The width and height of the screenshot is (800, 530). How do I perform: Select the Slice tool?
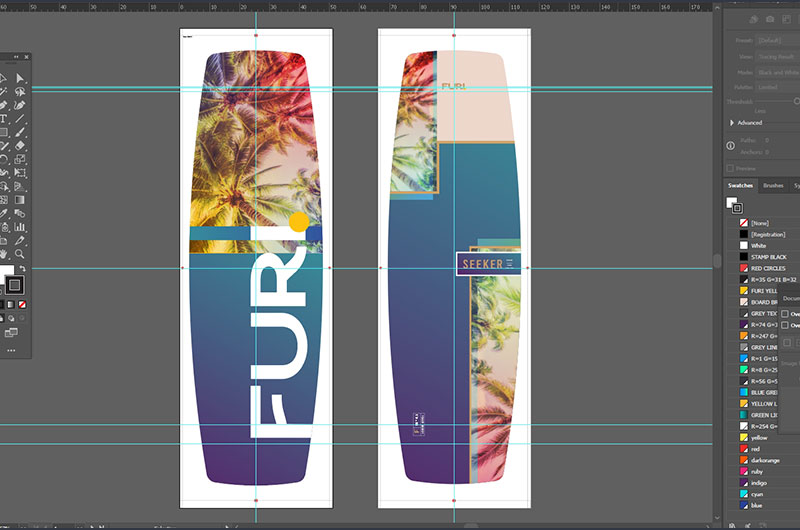point(19,240)
